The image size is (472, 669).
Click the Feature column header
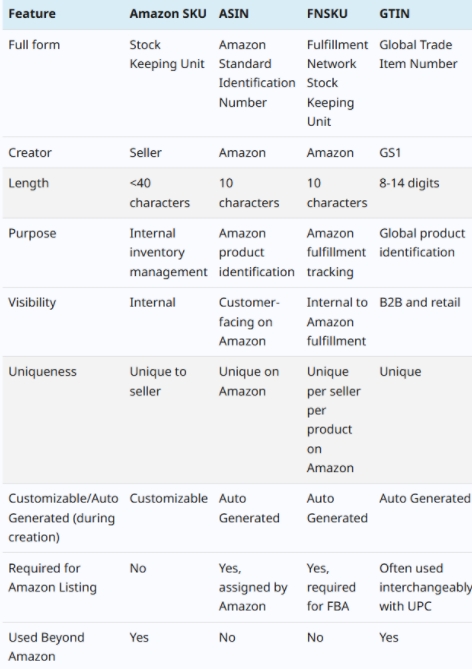tap(32, 14)
